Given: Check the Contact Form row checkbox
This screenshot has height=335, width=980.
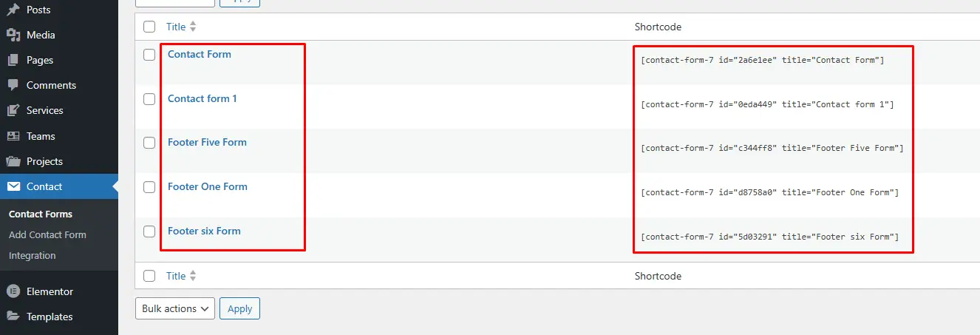Looking at the screenshot, I should click(149, 55).
